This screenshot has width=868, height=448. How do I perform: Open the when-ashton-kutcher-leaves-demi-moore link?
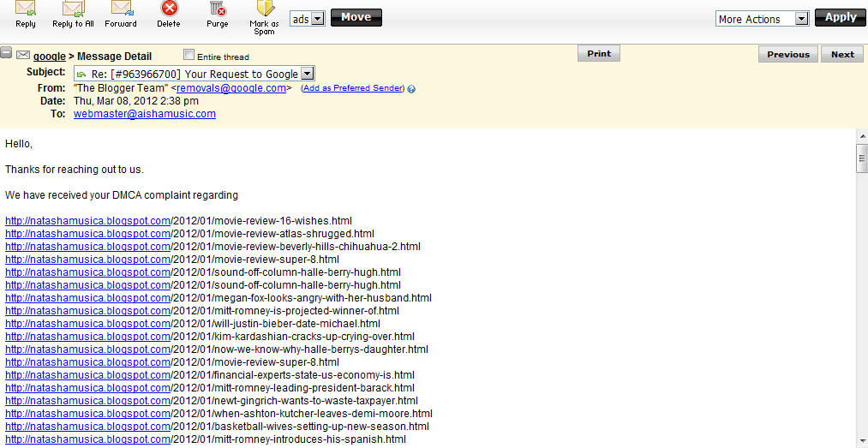click(x=88, y=413)
